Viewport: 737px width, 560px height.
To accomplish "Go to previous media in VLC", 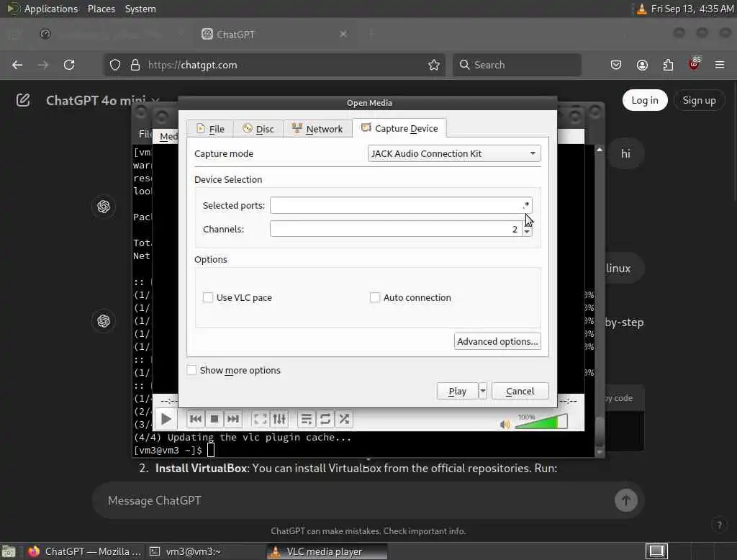I will [196, 419].
